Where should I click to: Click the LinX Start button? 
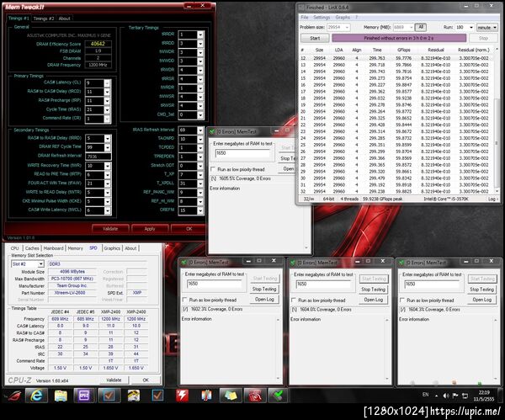point(315,39)
